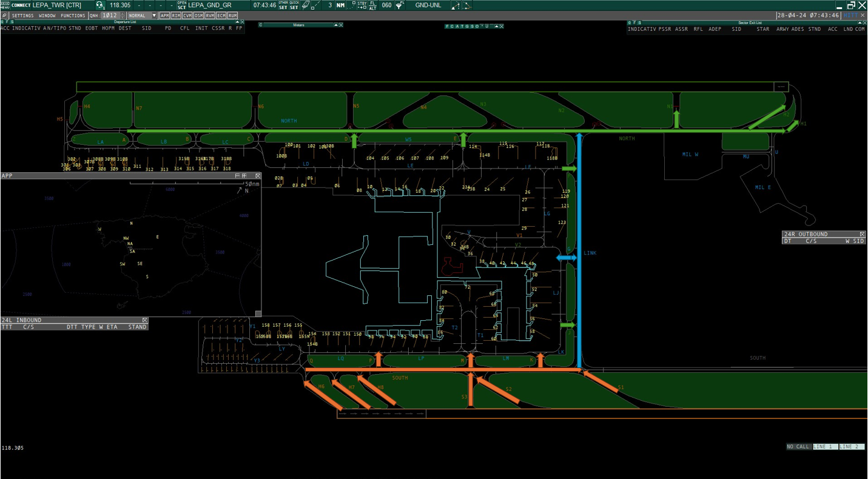
Task: Click the dotted separation tool icon
Action: tap(351, 5)
